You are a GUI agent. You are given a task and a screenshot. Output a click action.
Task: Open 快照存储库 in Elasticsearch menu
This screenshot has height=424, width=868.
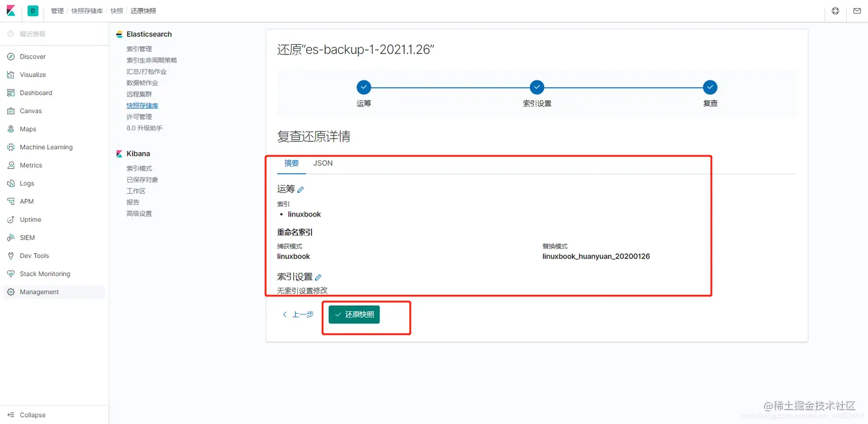pos(142,106)
